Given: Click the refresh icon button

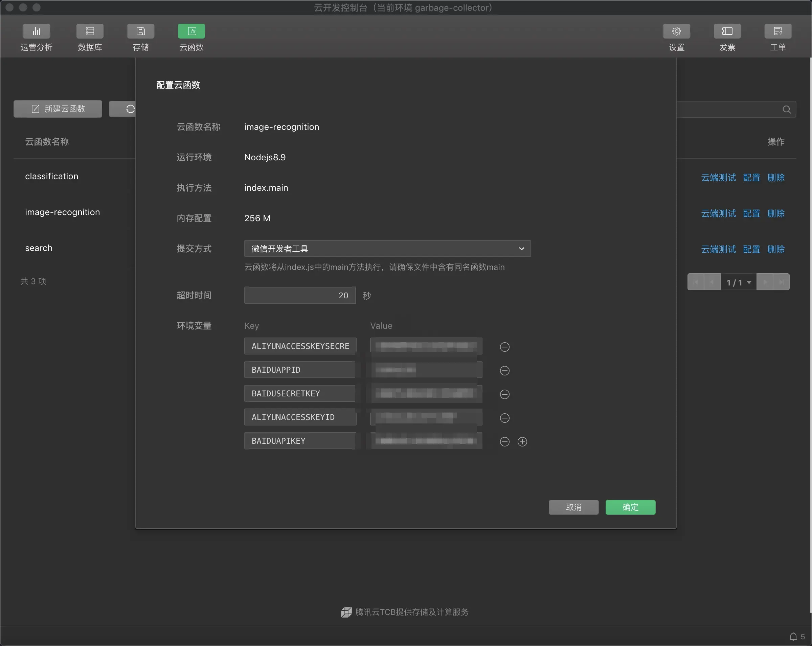Looking at the screenshot, I should pyautogui.click(x=130, y=109).
